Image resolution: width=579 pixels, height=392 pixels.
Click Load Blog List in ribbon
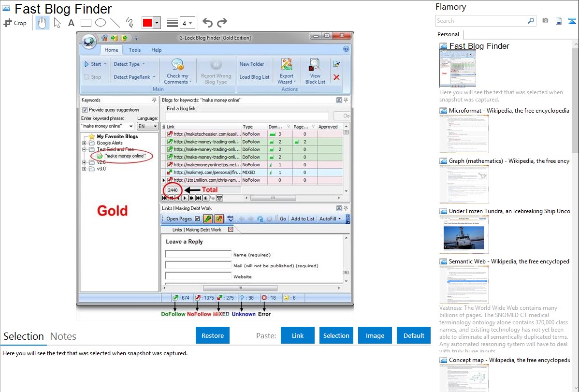[254, 77]
